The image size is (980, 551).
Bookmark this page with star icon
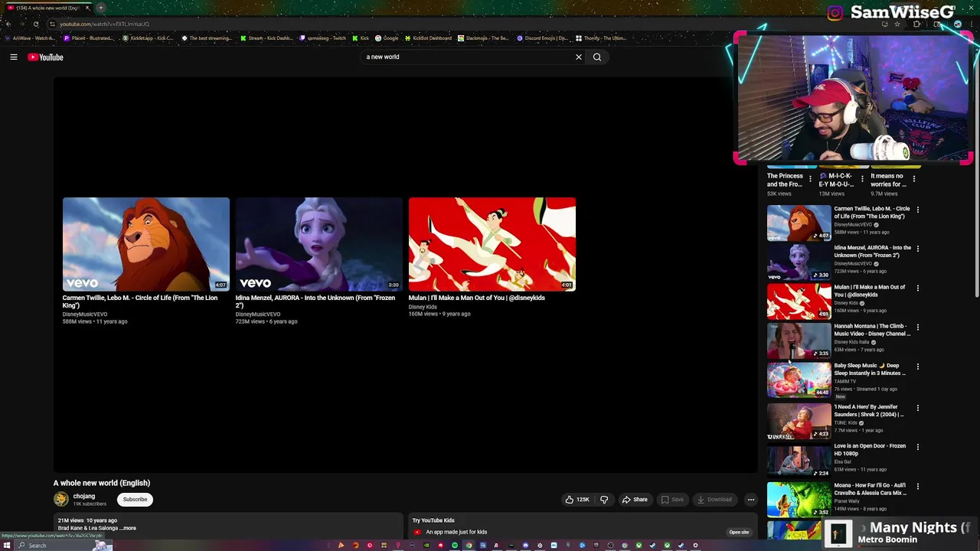(897, 24)
